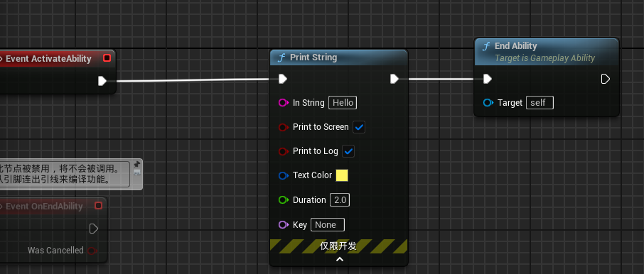Image resolution: width=644 pixels, height=274 pixels.
Task: Click Event ActivateAbility output exec pin
Action: click(x=102, y=81)
